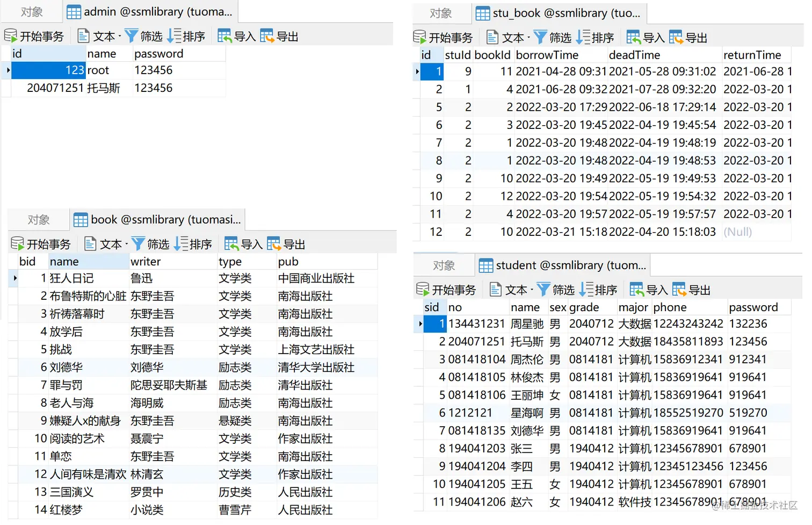Click the name column header in admin table
The width and height of the screenshot is (812, 525).
tap(109, 54)
